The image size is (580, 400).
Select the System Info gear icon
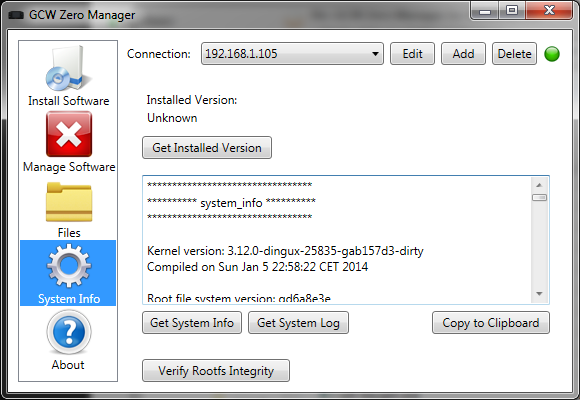tap(69, 266)
